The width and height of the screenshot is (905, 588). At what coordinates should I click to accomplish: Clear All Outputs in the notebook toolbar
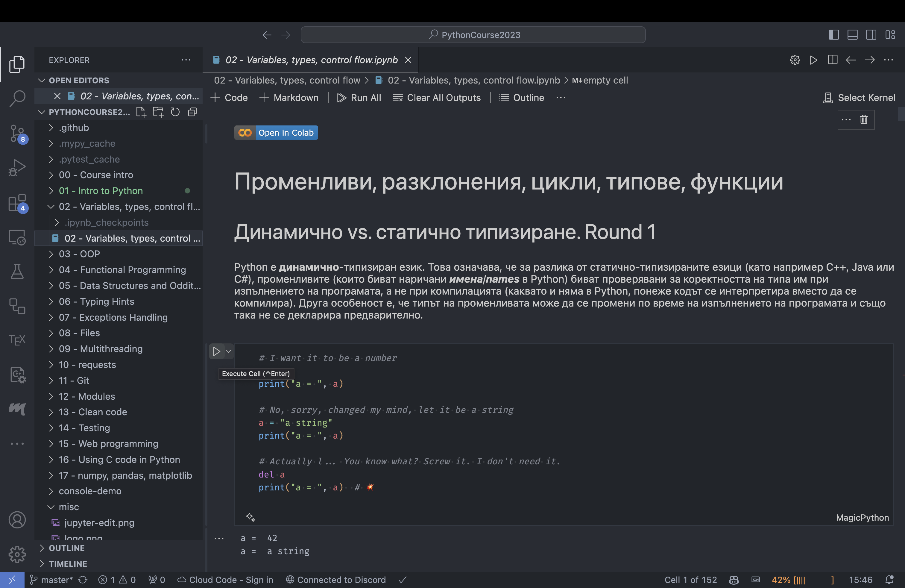point(437,98)
